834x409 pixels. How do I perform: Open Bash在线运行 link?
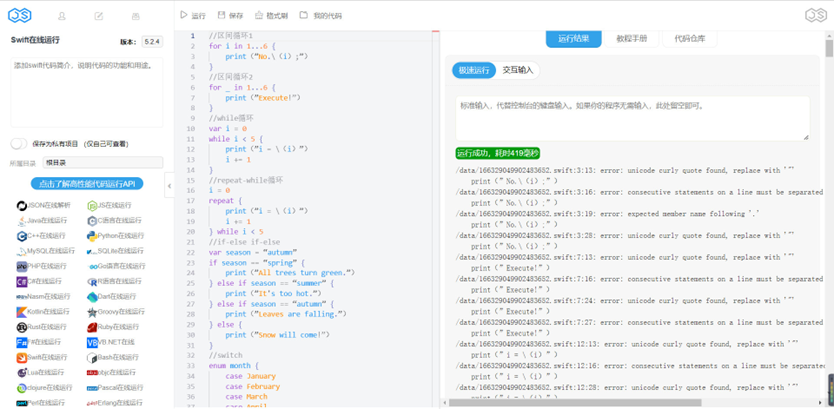pos(113,357)
